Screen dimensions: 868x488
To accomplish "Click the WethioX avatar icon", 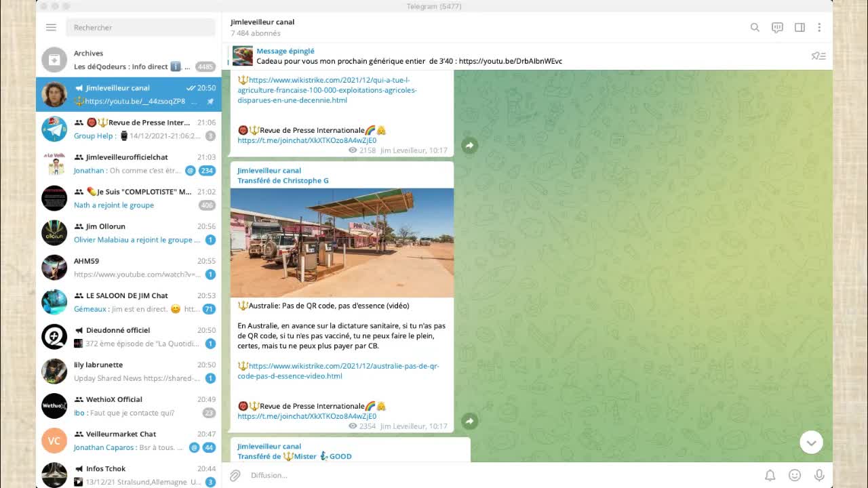I will [x=54, y=405].
